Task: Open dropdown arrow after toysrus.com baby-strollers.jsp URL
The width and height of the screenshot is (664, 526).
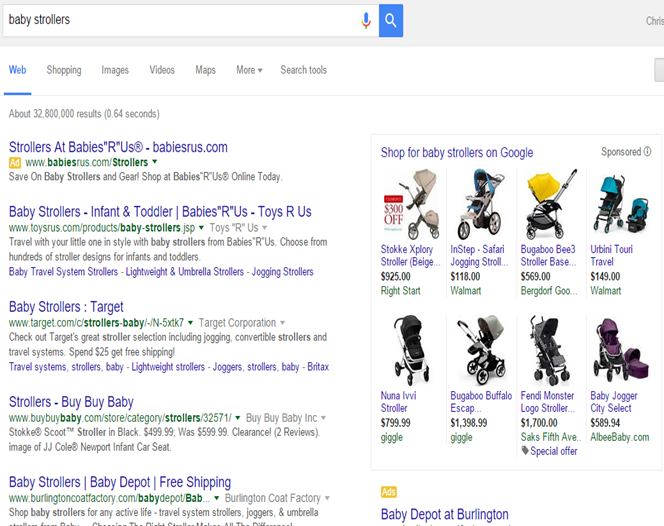Action: (201, 228)
